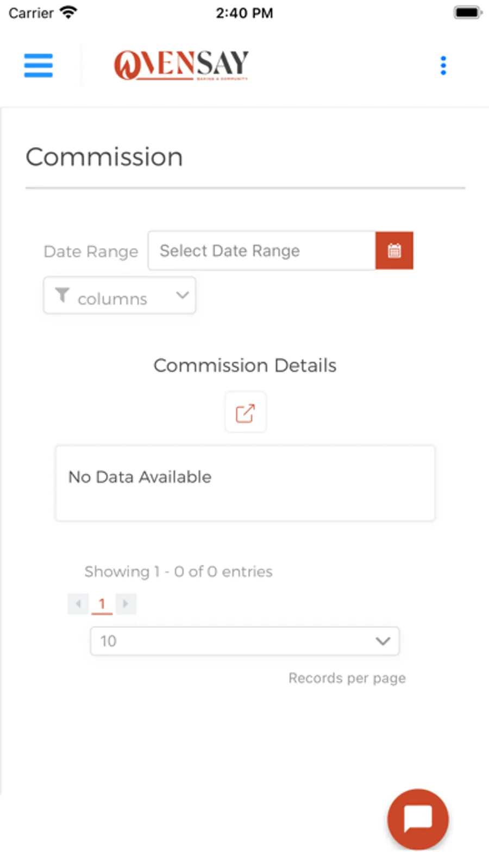The height and width of the screenshot is (868, 489).
Task: Click the Showing 1 - 0 of 0 entries text
Action: (178, 571)
